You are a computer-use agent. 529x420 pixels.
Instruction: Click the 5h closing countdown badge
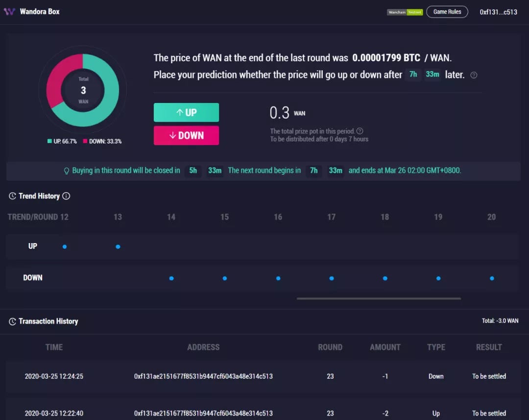point(193,171)
